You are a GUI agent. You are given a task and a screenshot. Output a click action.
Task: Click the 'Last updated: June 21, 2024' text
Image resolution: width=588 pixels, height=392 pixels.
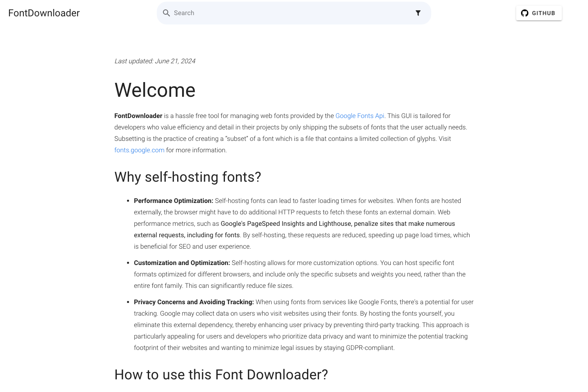155,61
